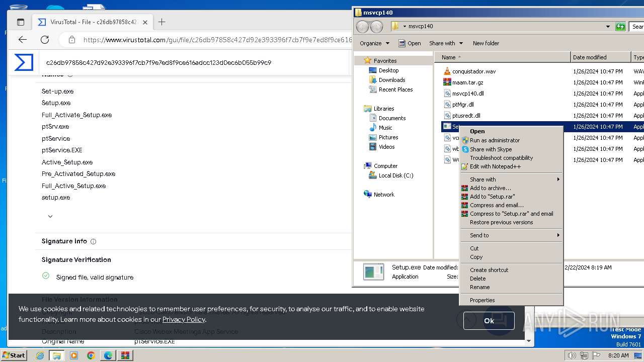
Task: Expand the Send to submenu
Action: pos(511,235)
